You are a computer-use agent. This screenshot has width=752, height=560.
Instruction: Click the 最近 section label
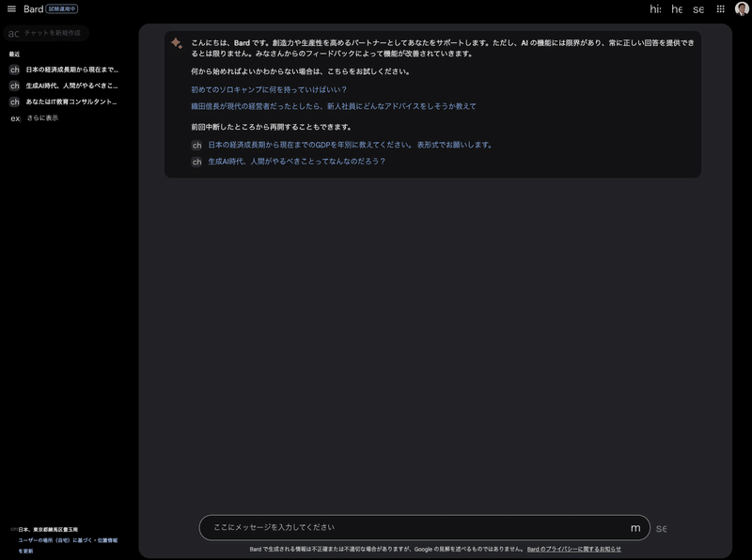[x=14, y=54]
